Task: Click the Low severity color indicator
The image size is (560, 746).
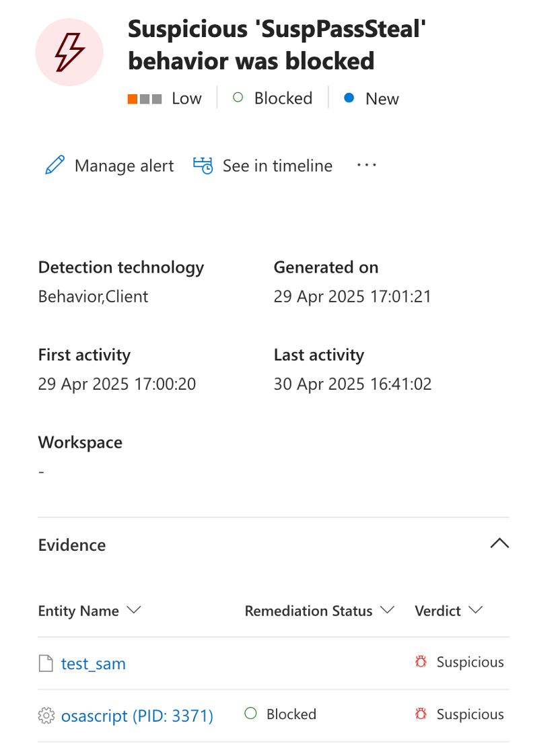Action: click(145, 99)
